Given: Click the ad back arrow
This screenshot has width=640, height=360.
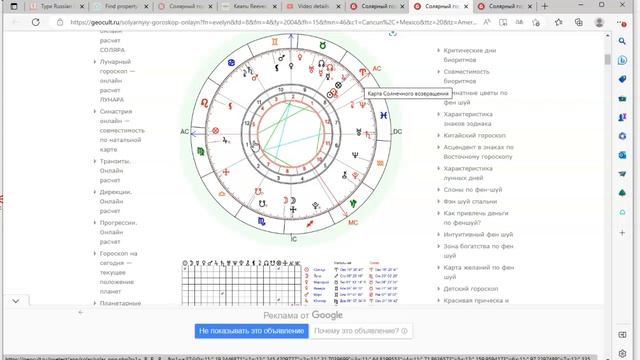Looking at the screenshot, I should (x=80, y=312).
